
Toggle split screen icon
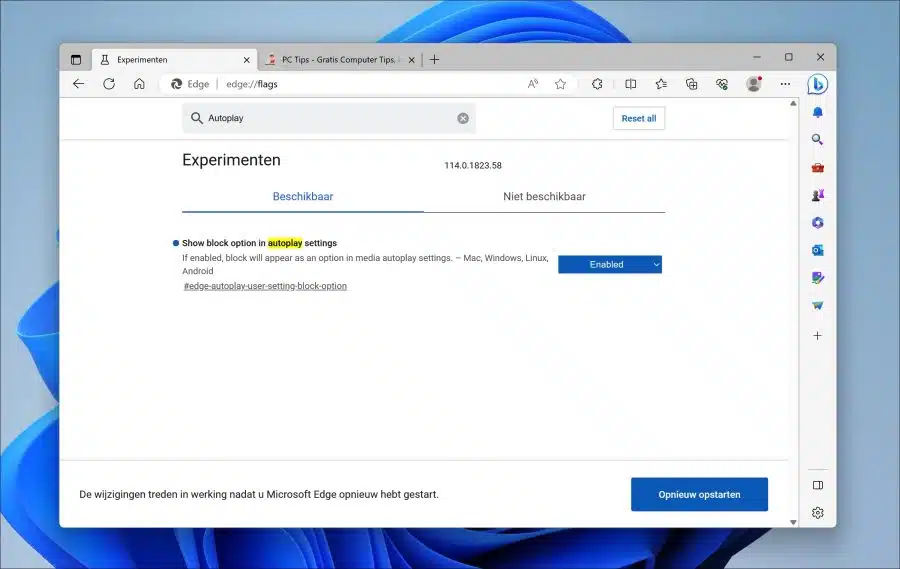(630, 84)
